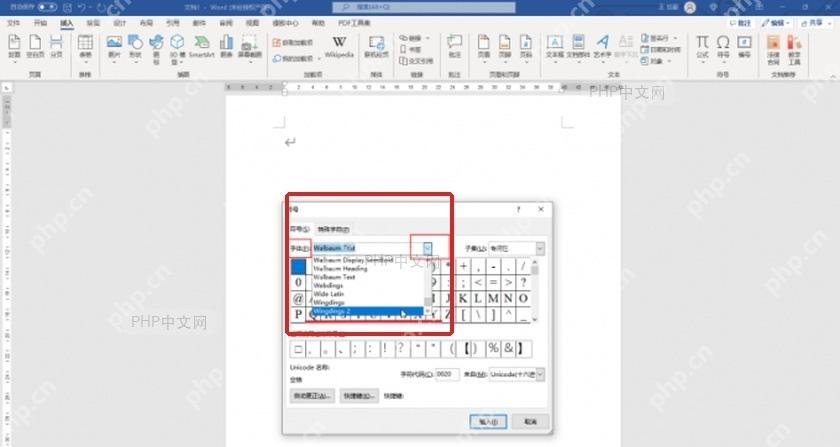Insert a Page Break icon

(56, 46)
